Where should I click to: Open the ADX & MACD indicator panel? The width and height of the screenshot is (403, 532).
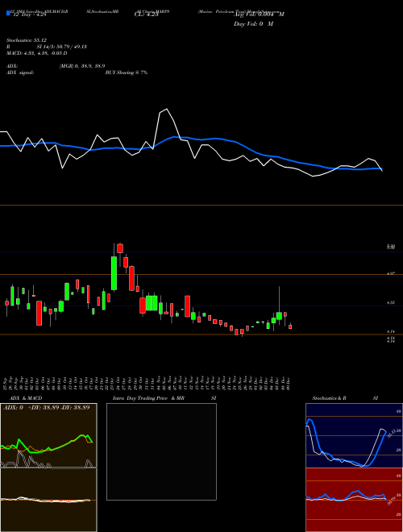(x=48, y=468)
